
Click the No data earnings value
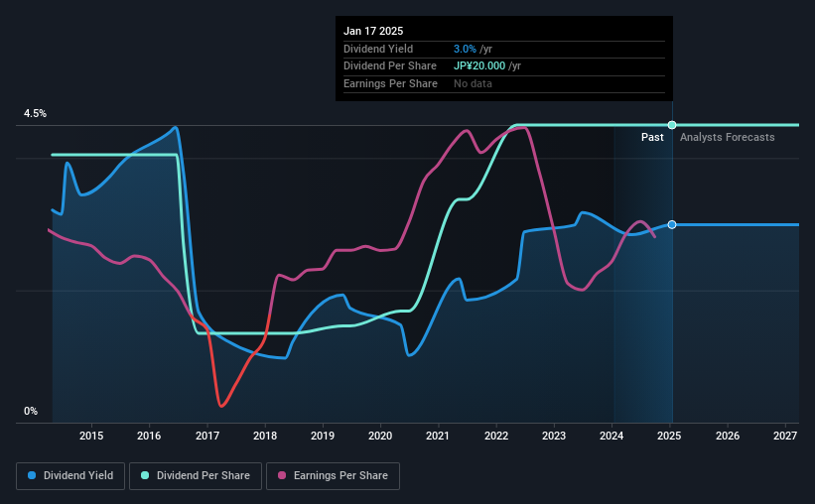[x=473, y=83]
